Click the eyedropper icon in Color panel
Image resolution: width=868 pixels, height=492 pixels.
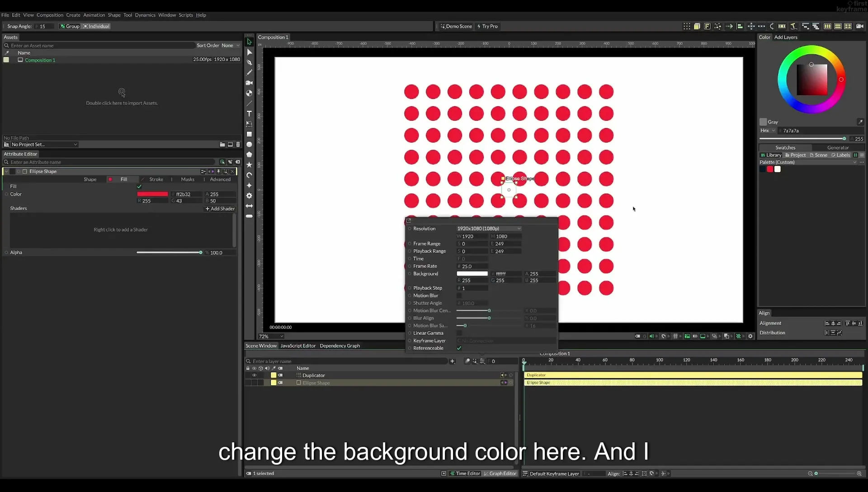pyautogui.click(x=860, y=122)
